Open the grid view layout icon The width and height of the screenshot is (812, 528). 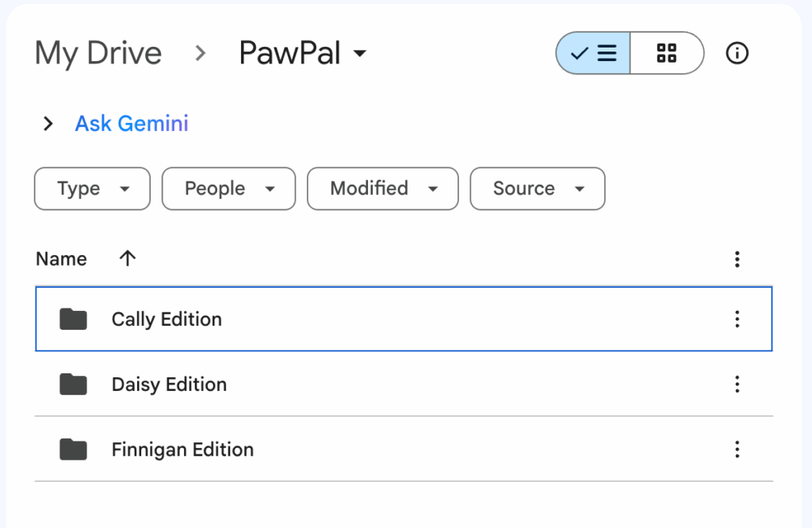point(667,53)
